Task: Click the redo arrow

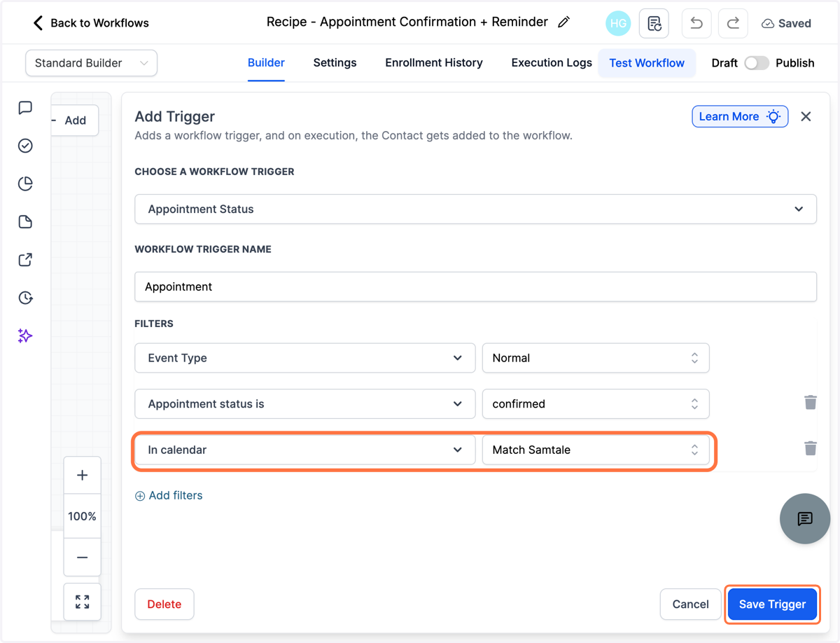Action: [x=733, y=23]
